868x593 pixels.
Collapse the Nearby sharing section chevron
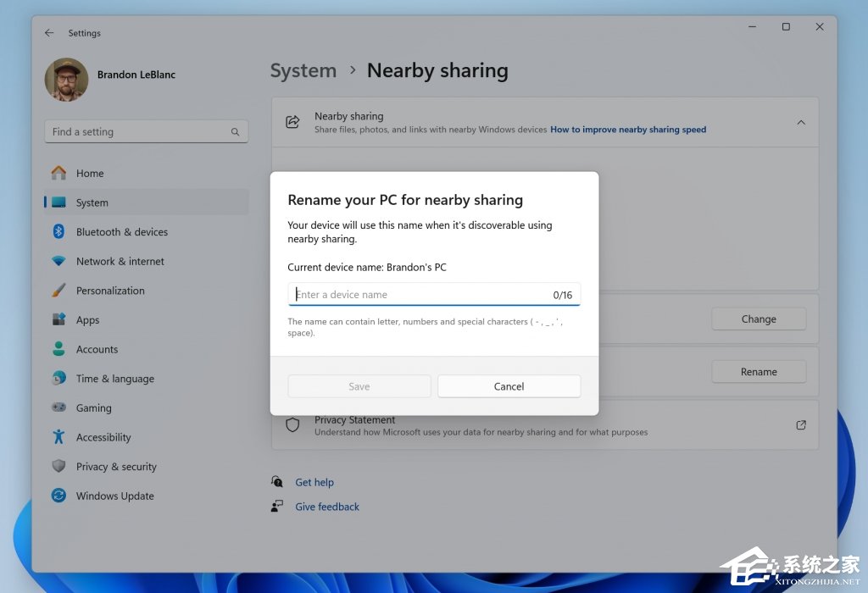(x=801, y=123)
